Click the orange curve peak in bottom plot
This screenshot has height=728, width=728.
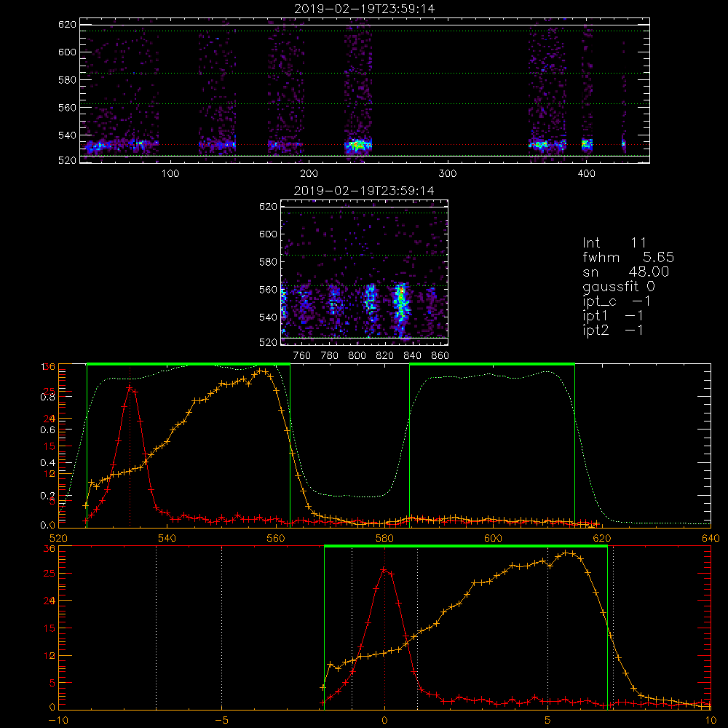tap(566, 553)
